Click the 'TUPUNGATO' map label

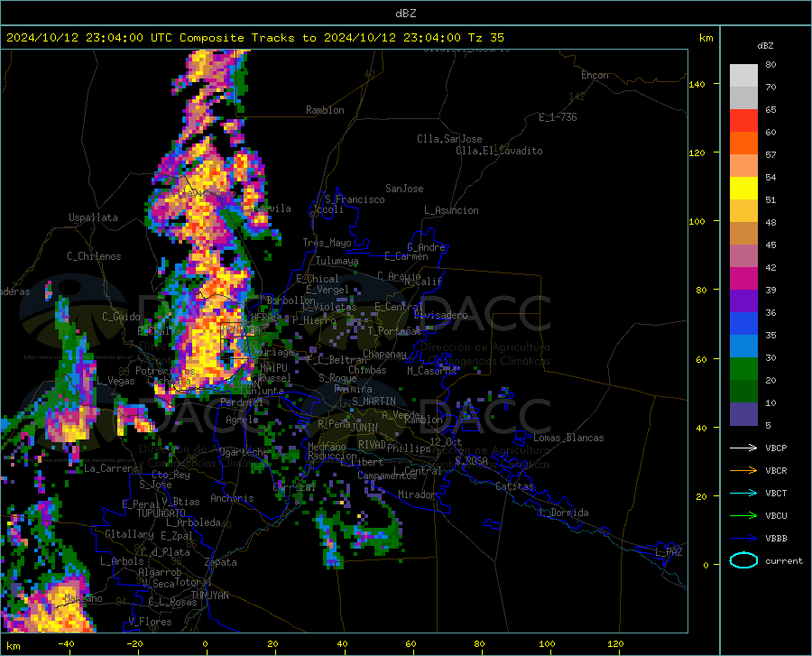tap(161, 513)
